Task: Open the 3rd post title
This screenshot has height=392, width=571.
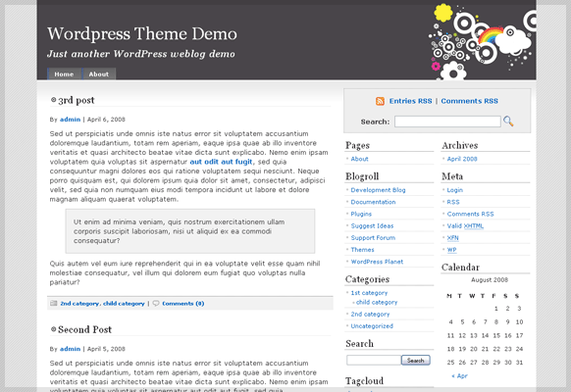Action: [x=77, y=100]
